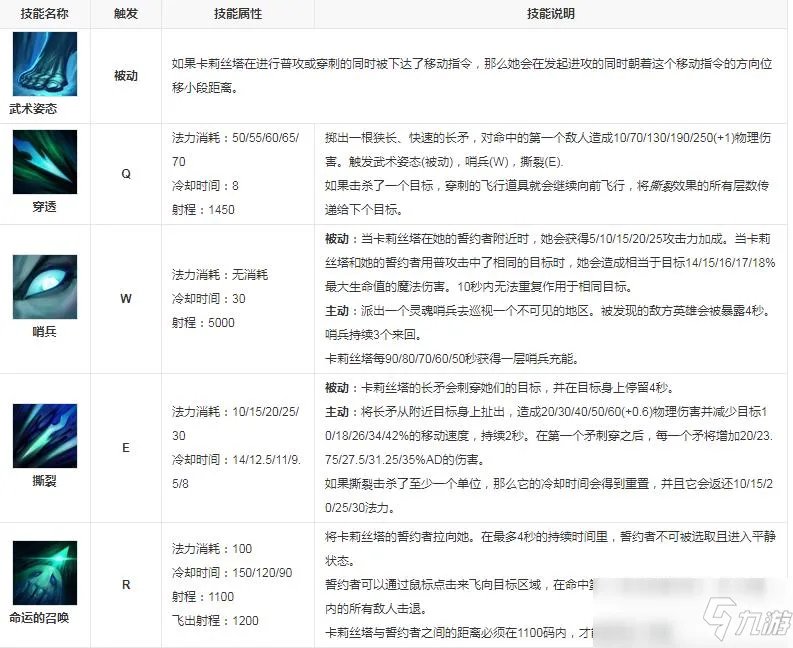Click 冷却时间：14/12.5/11/9.5/8 text
This screenshot has width=793, height=648.
(x=237, y=471)
